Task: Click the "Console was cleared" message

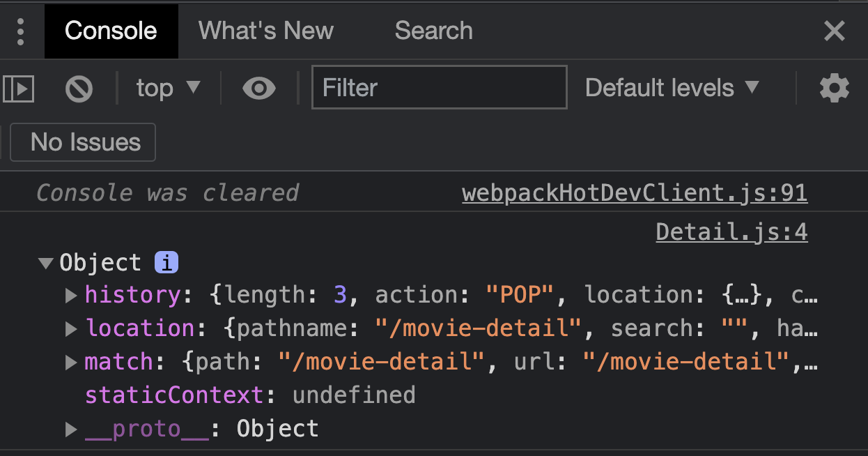Action: (168, 192)
